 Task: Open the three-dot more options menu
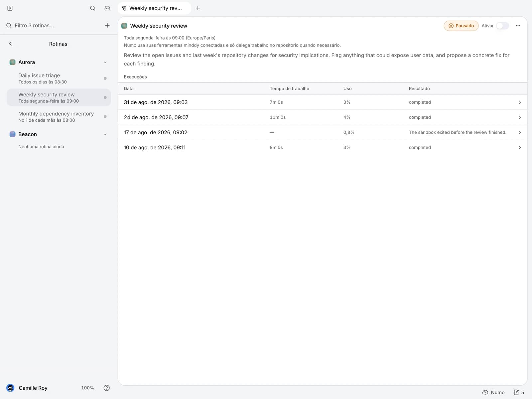click(518, 26)
